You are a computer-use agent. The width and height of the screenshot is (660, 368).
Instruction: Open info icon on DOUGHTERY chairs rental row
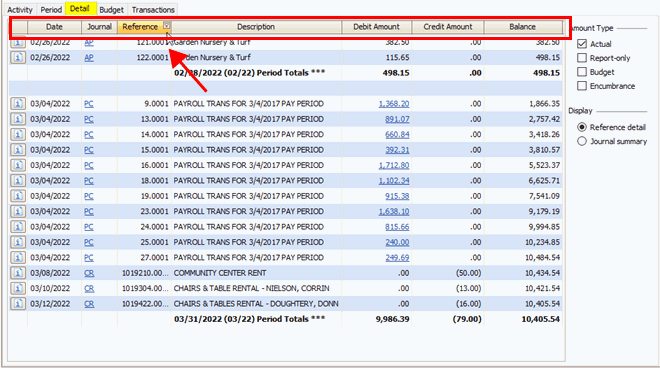[x=18, y=304]
